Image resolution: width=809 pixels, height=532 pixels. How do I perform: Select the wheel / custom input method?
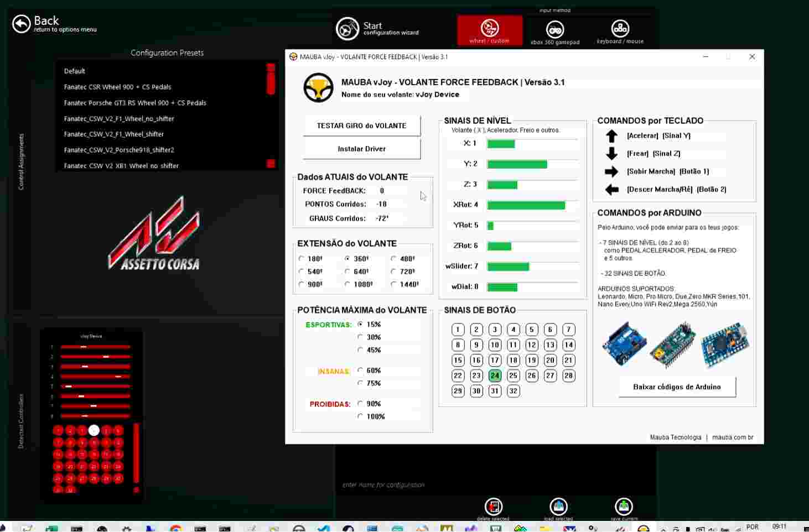pyautogui.click(x=490, y=30)
